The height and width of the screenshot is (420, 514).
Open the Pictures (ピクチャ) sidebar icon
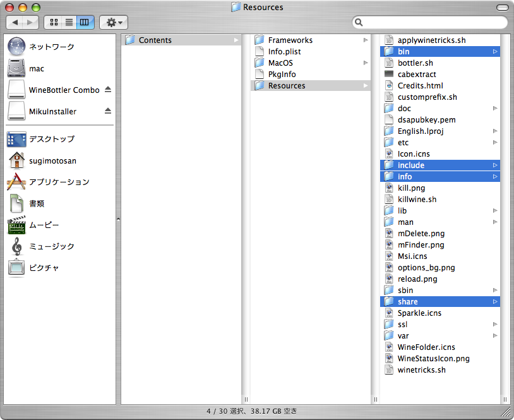pyautogui.click(x=16, y=268)
